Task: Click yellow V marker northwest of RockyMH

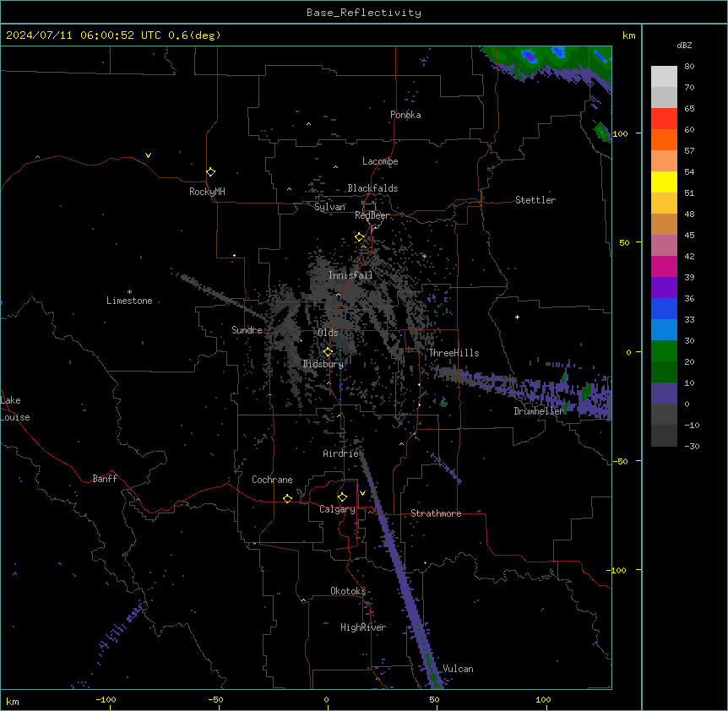Action: tap(148, 155)
